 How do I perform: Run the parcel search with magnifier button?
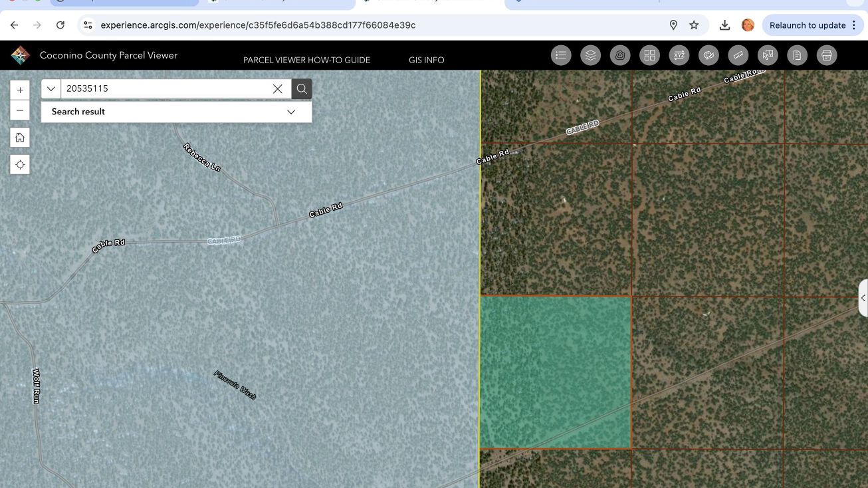coord(302,89)
